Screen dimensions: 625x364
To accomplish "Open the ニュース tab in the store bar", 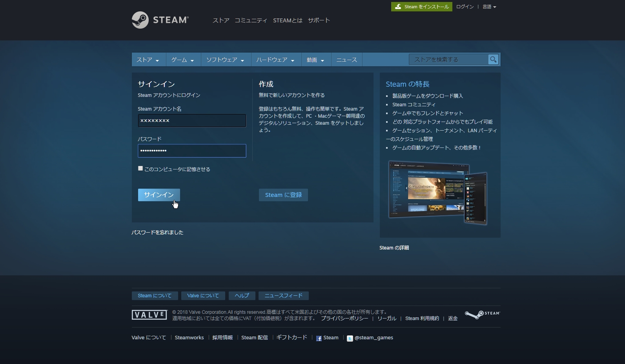I will click(x=347, y=60).
